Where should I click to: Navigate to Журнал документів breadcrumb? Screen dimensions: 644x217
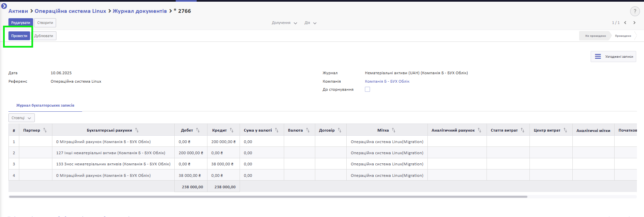point(140,11)
